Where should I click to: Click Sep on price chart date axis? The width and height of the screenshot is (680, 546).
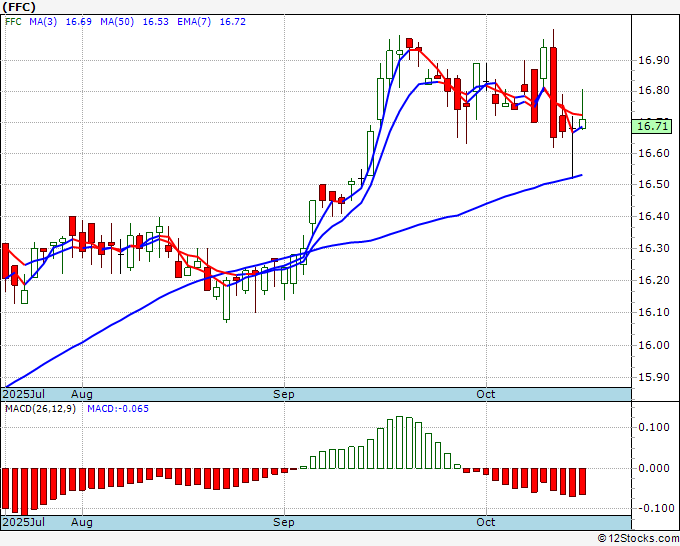[x=284, y=394]
